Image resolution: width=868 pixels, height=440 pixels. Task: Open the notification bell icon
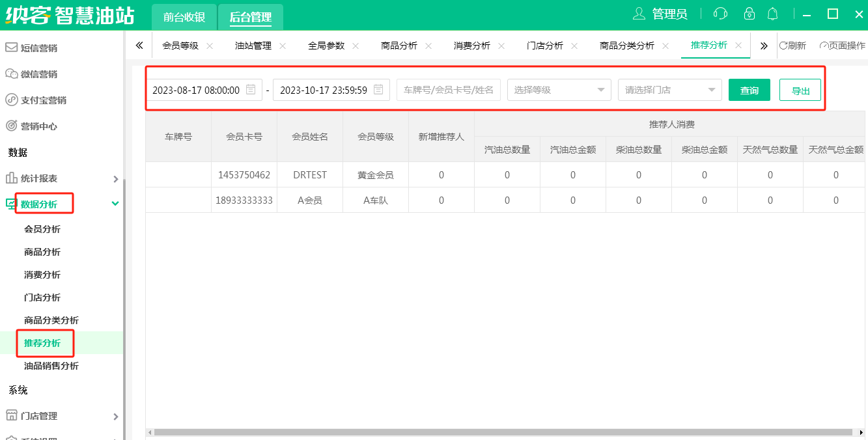coord(773,14)
